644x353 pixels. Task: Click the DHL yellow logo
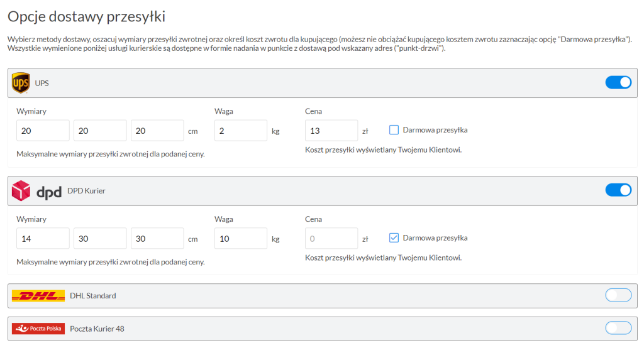[x=38, y=296]
